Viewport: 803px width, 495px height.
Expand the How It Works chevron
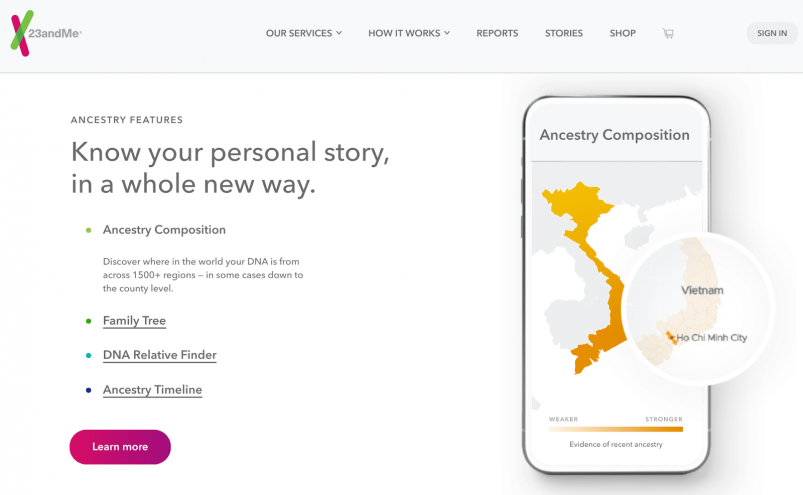click(x=447, y=33)
